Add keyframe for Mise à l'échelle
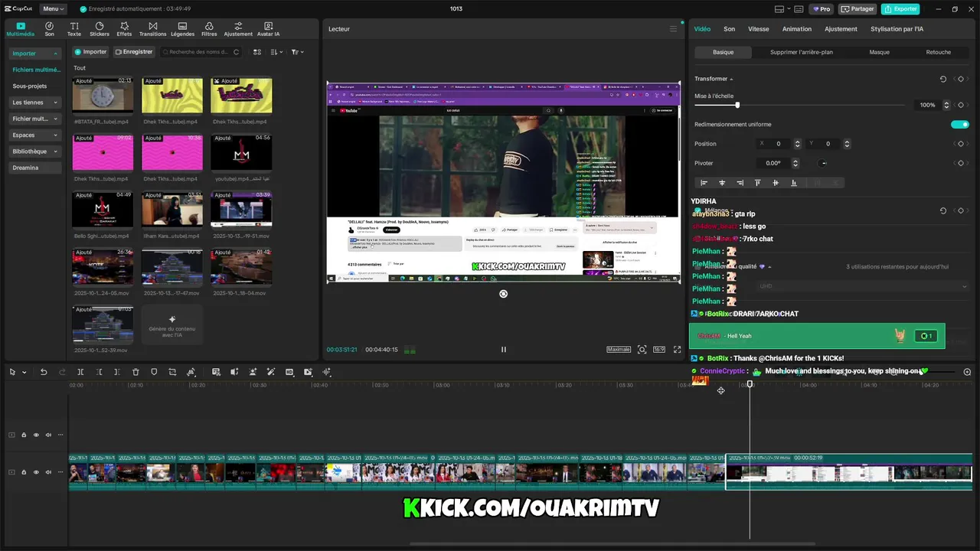The height and width of the screenshot is (551, 980). click(x=961, y=105)
